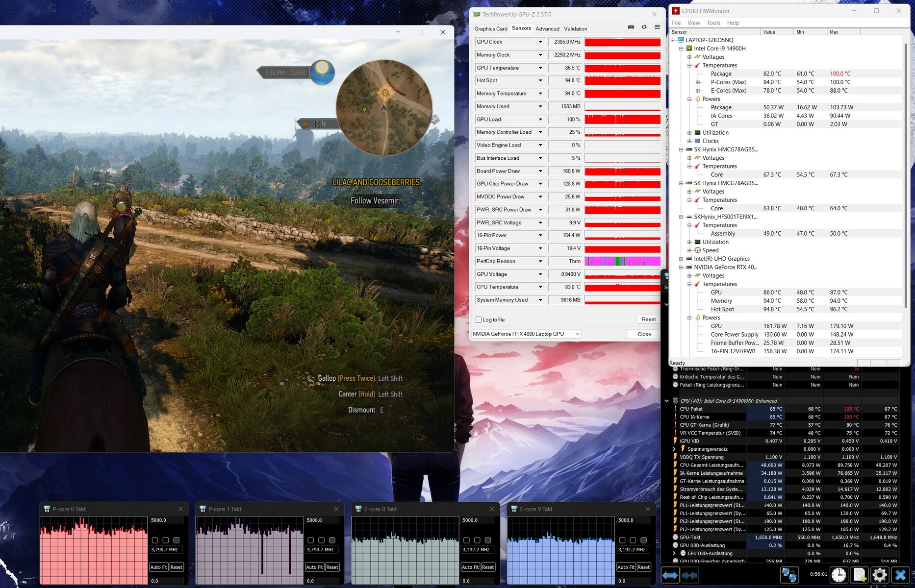Click the HWiNFO clock reset timer icon

[x=839, y=575]
